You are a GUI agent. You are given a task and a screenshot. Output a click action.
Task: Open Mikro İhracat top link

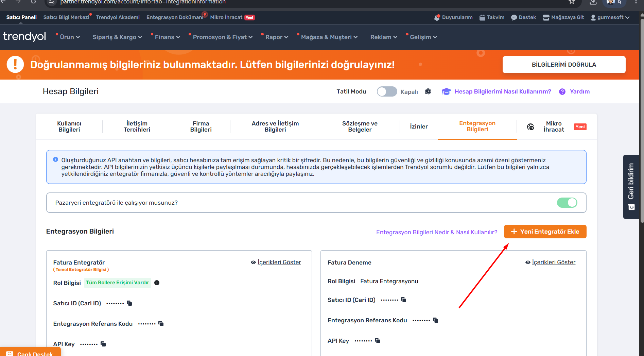[x=226, y=17]
